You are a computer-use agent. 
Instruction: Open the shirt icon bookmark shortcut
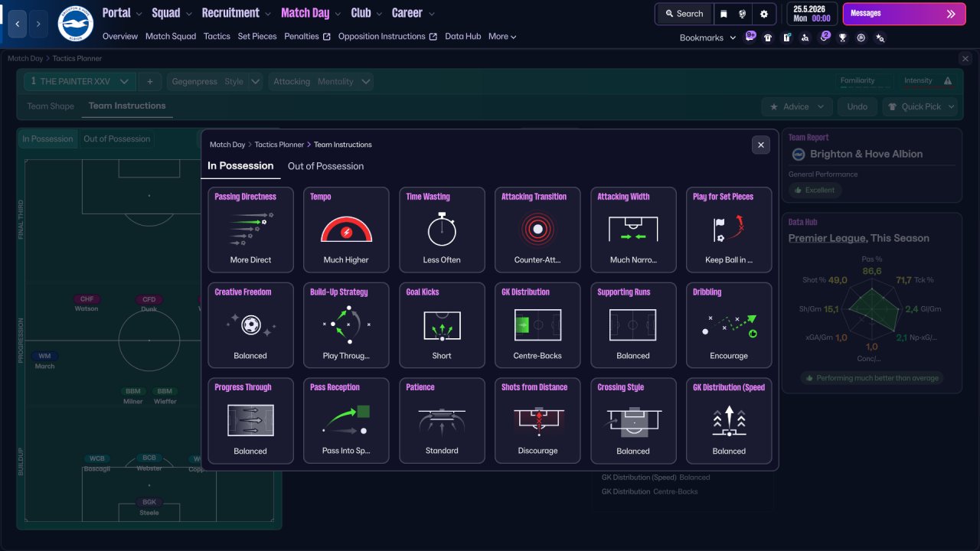pyautogui.click(x=768, y=37)
